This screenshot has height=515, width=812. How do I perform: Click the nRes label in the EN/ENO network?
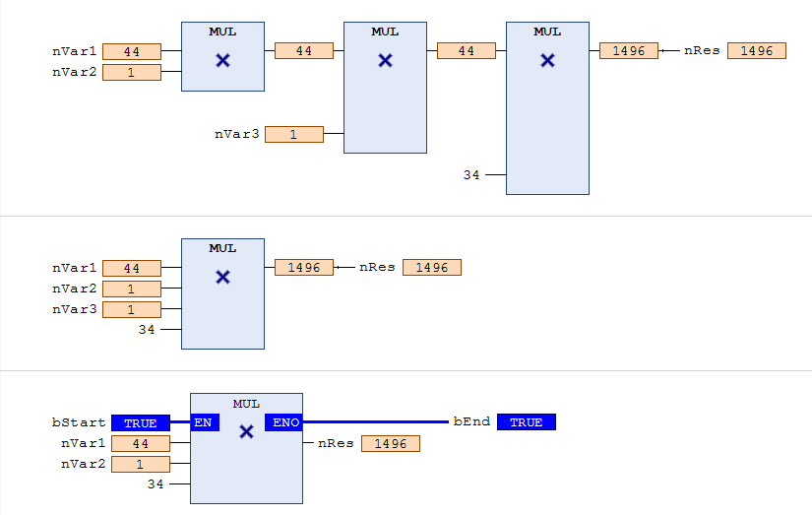[x=336, y=443]
